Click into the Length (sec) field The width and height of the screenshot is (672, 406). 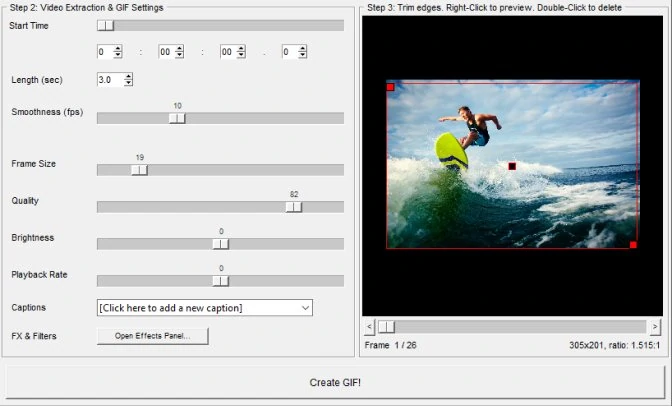pos(111,80)
